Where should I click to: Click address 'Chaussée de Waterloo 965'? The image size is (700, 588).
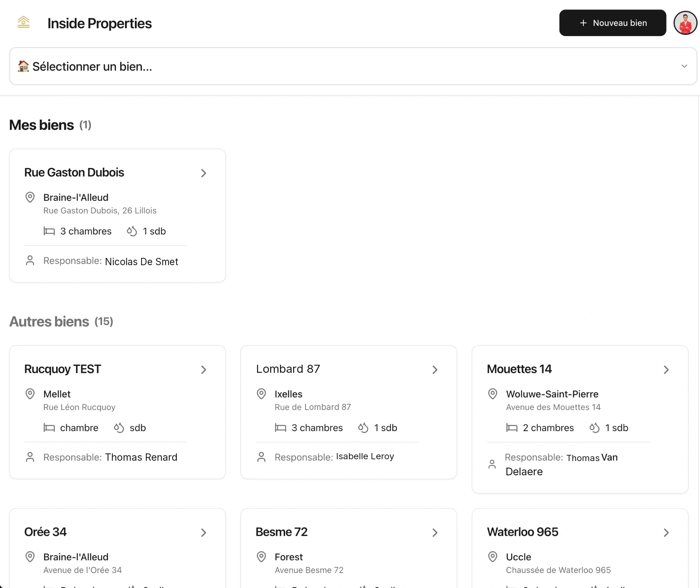558,570
